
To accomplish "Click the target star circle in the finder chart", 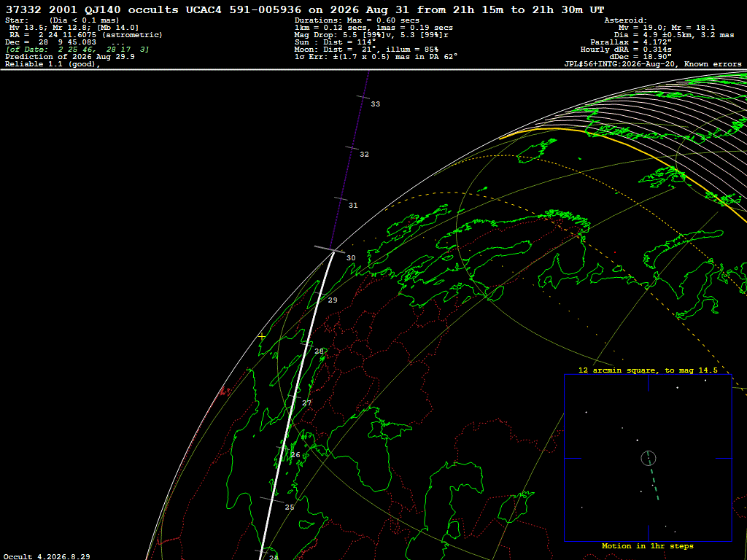I will coord(649,458).
